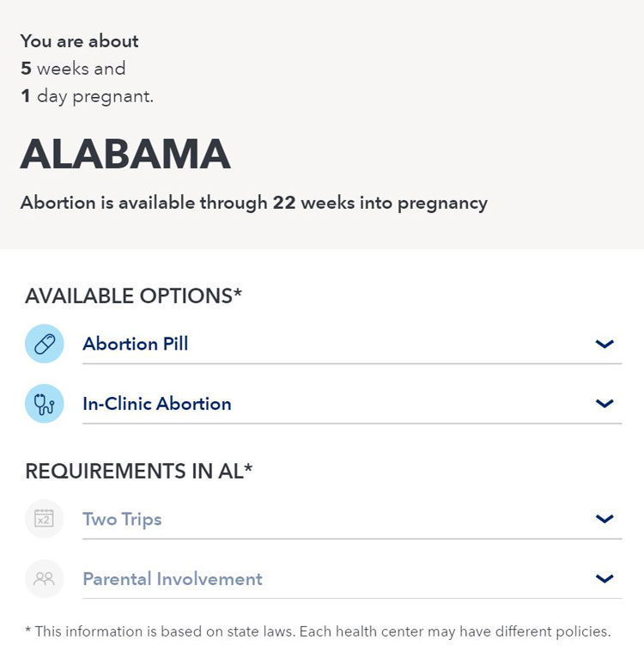Image resolution: width=644 pixels, height=646 pixels.
Task: Click the 22 weeks availability sentence
Action: tap(254, 204)
